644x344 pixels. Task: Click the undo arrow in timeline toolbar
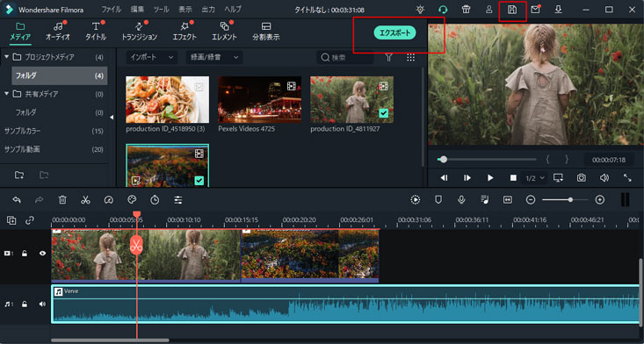pos(17,200)
